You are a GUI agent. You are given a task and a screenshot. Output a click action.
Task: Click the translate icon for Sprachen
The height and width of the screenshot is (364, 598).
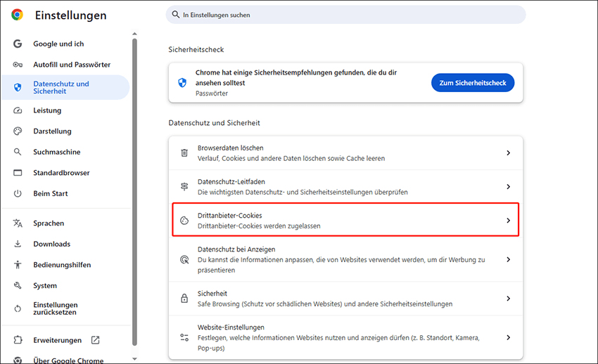pos(18,223)
